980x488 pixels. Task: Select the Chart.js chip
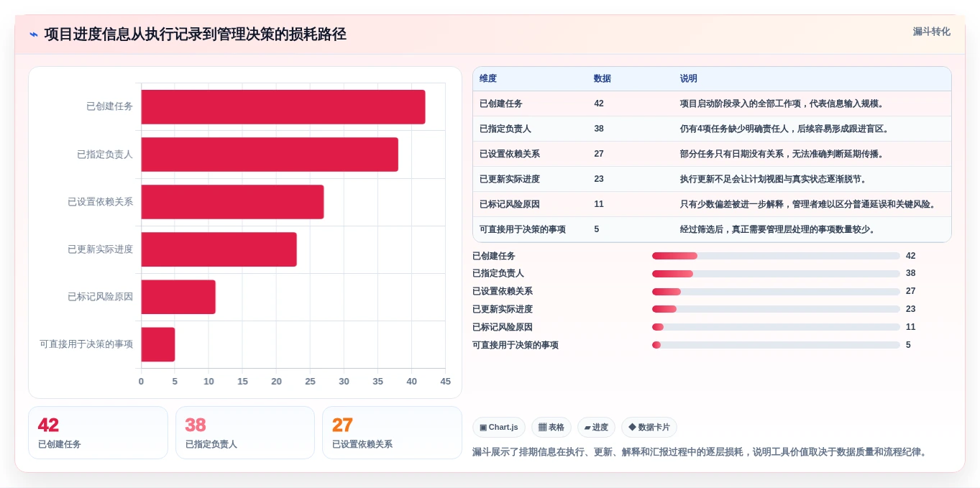pyautogui.click(x=499, y=427)
